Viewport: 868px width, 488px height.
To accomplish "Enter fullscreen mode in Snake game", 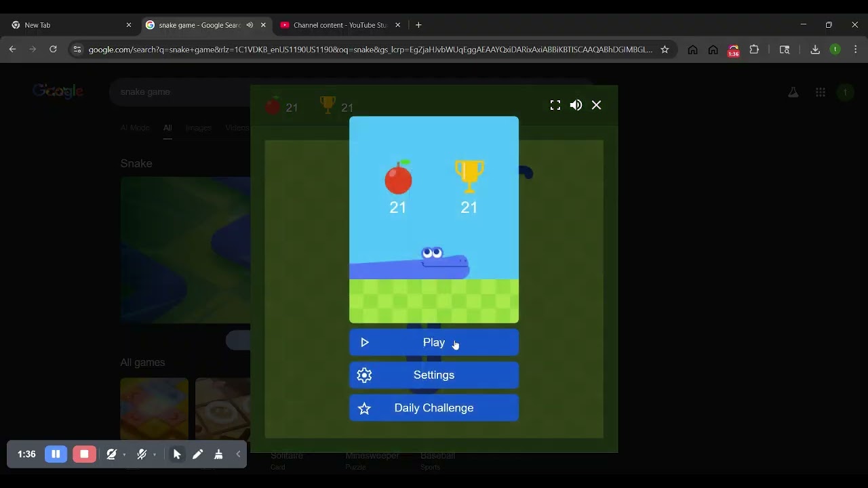I will pos(555,105).
